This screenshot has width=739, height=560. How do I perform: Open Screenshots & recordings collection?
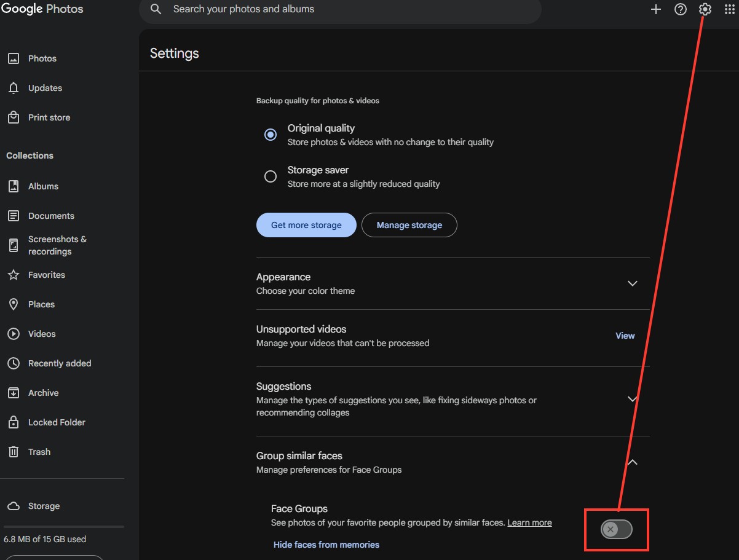[57, 245]
